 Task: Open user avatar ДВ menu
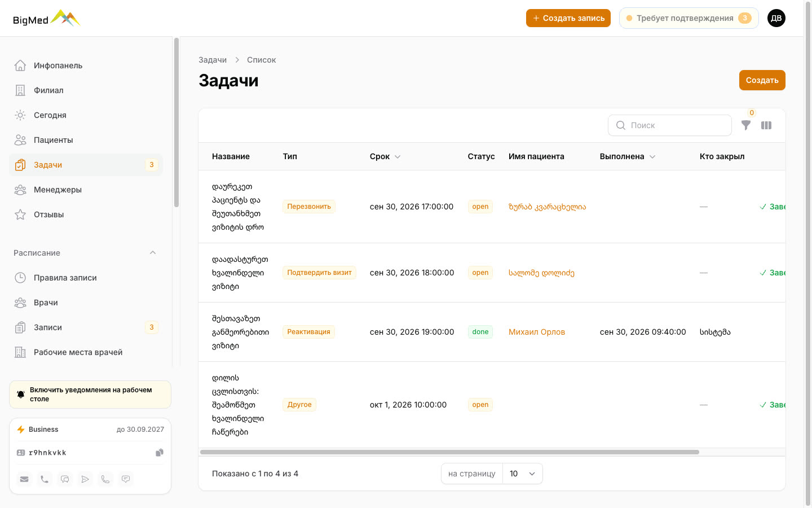coord(776,18)
